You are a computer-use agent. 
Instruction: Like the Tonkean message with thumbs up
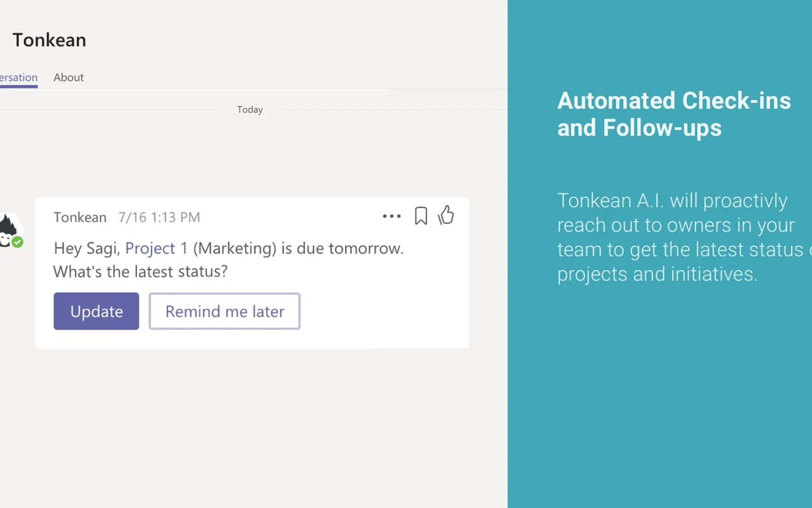[446, 215]
